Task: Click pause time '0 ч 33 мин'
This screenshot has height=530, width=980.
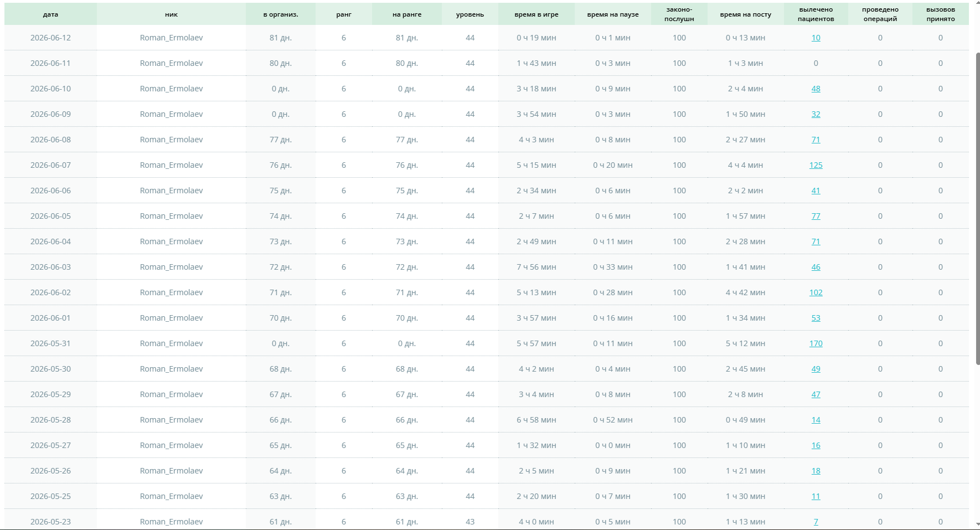Action: point(613,267)
